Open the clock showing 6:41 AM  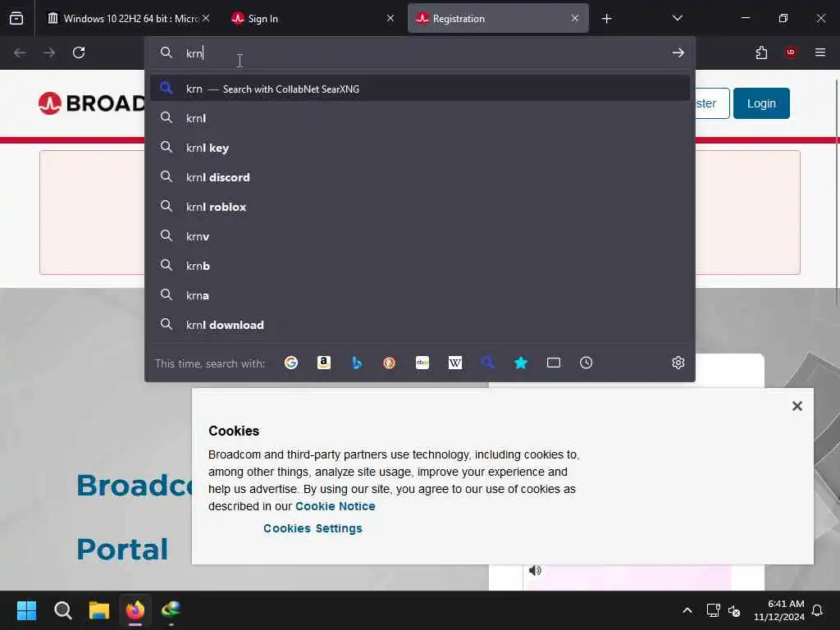[x=779, y=610]
